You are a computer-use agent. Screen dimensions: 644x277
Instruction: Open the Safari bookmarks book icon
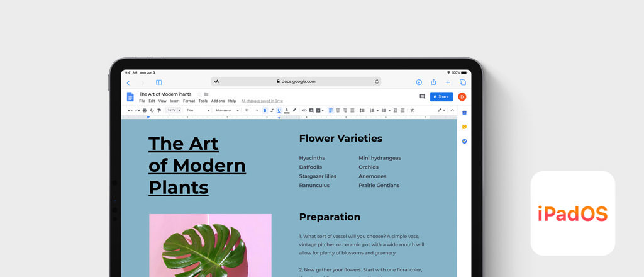pyautogui.click(x=158, y=82)
